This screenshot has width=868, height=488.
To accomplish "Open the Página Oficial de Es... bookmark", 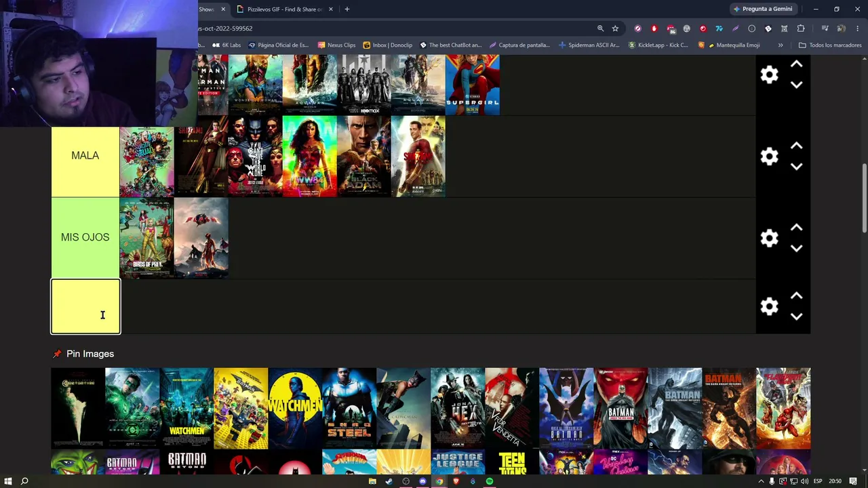I will 278,45.
